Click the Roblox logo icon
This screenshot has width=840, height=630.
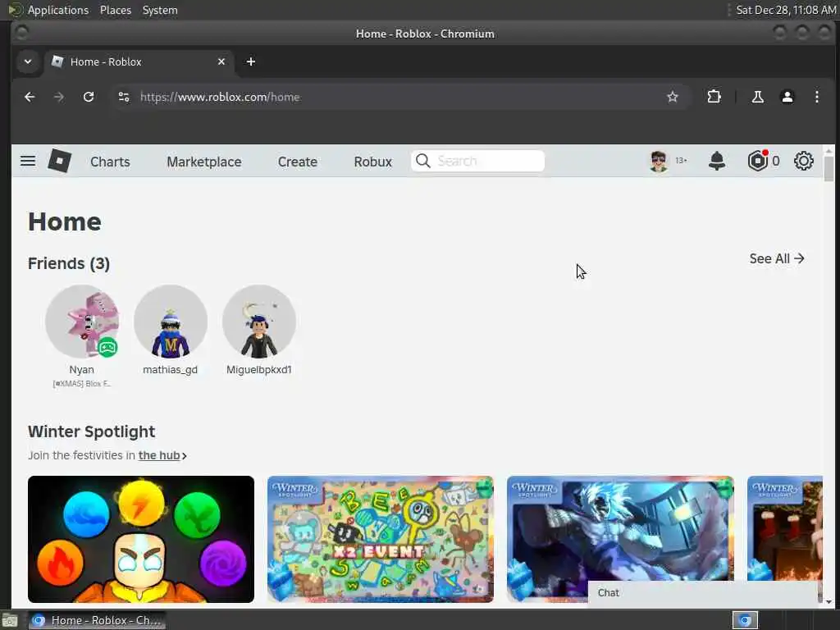59,161
